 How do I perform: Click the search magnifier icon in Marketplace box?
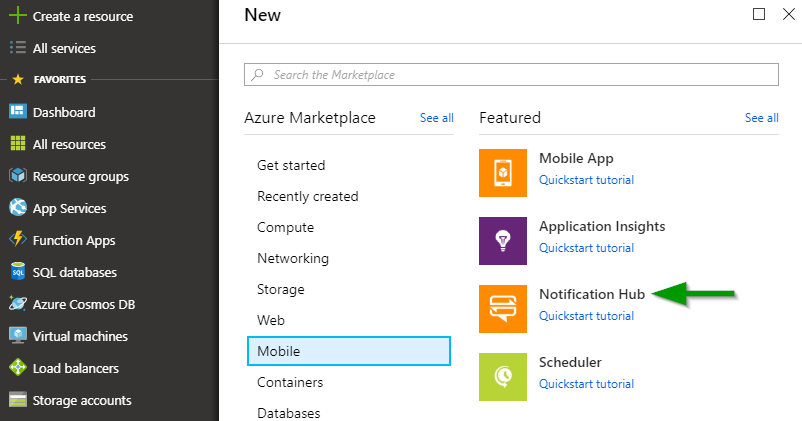coord(257,75)
